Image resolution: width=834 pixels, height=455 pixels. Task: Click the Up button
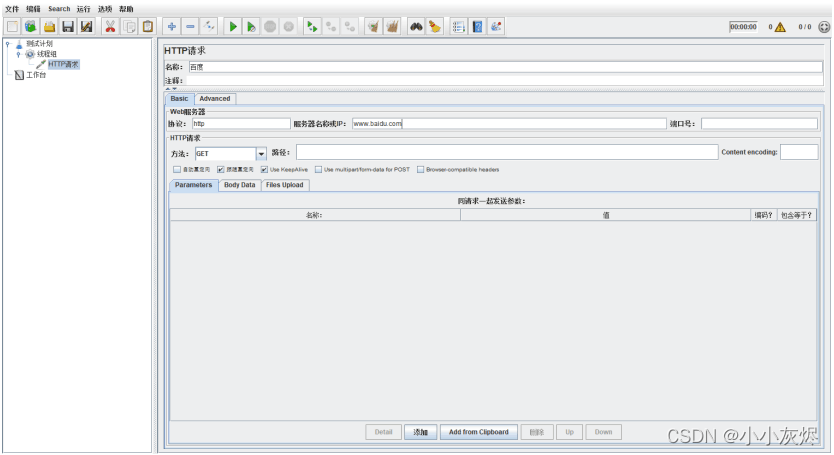coord(570,432)
